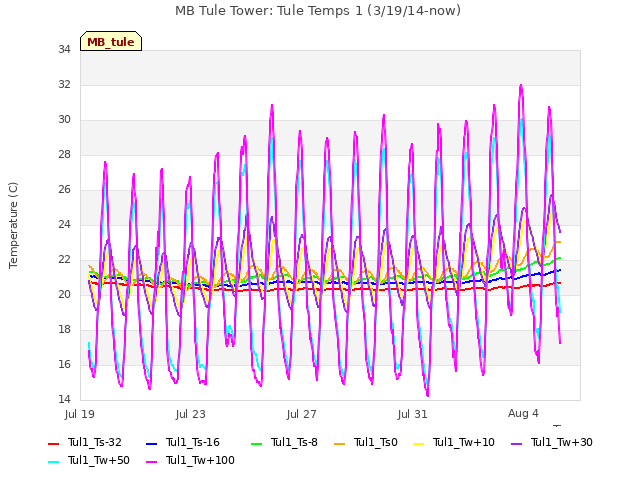This screenshot has width=640, height=480.
Task: Click the 26 y-axis tick label
Action: click(64, 189)
